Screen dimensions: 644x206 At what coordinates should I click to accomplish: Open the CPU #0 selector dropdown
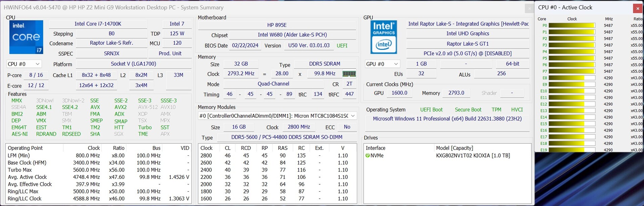click(x=24, y=64)
